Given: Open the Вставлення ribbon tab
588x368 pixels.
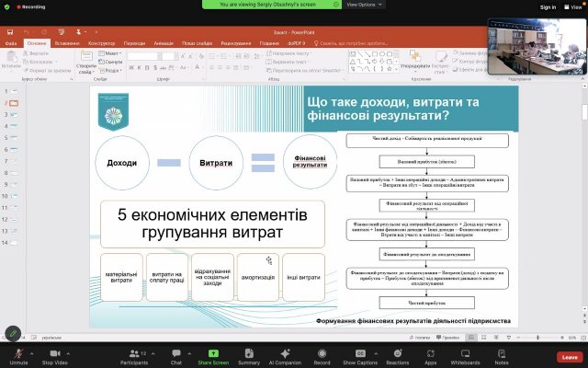Looking at the screenshot, I should (x=66, y=43).
